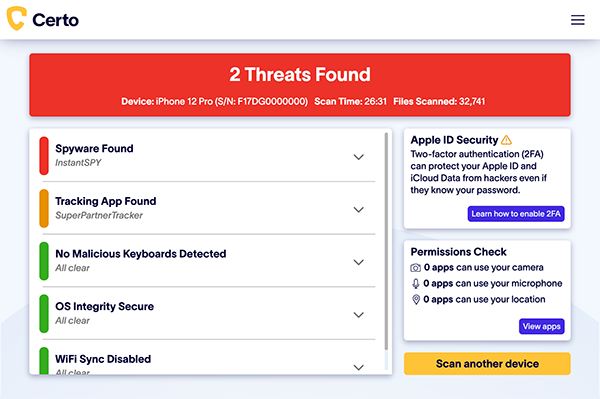Click the camera permission icon
Screen dimensions: 600x399
click(x=416, y=268)
